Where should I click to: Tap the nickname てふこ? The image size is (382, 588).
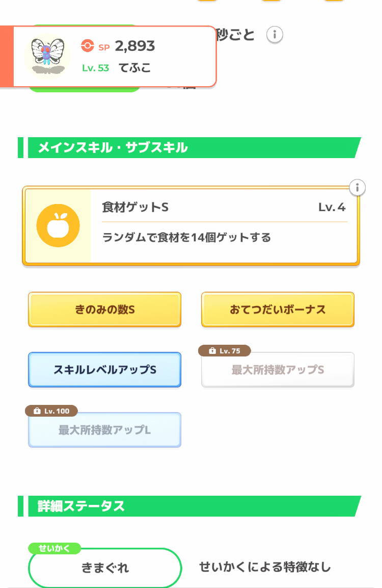pyautogui.click(x=134, y=68)
